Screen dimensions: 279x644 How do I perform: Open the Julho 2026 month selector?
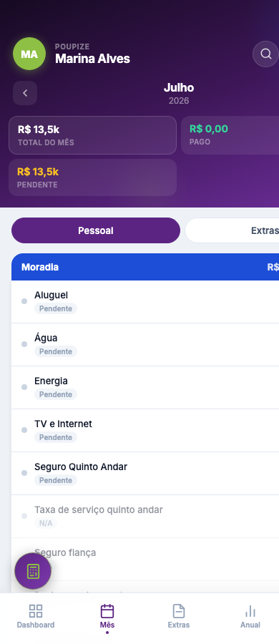pyautogui.click(x=179, y=93)
